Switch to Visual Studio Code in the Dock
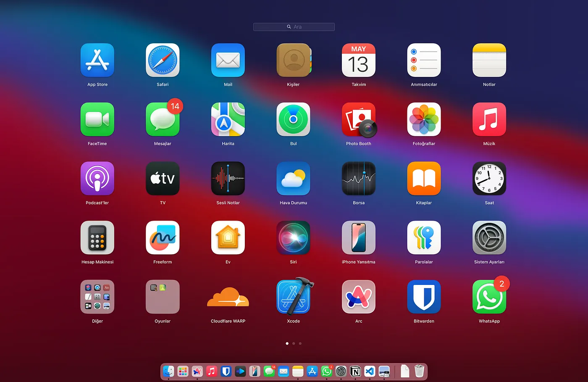The image size is (588, 382). click(x=370, y=371)
